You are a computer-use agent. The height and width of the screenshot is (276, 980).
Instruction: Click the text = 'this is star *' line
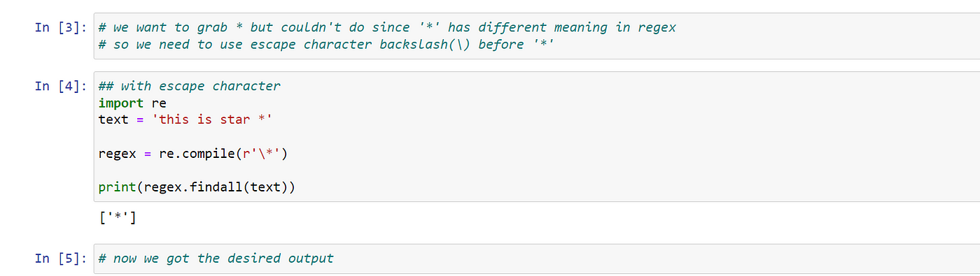point(185,119)
